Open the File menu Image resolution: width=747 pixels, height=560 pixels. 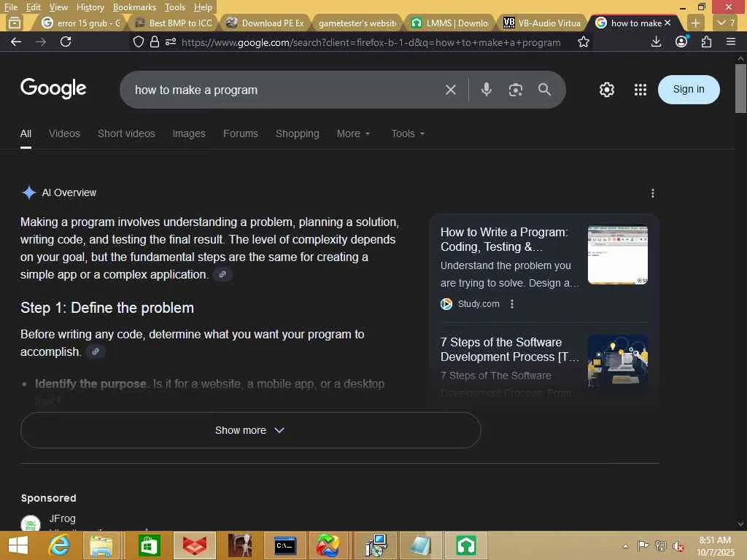[x=10, y=7]
